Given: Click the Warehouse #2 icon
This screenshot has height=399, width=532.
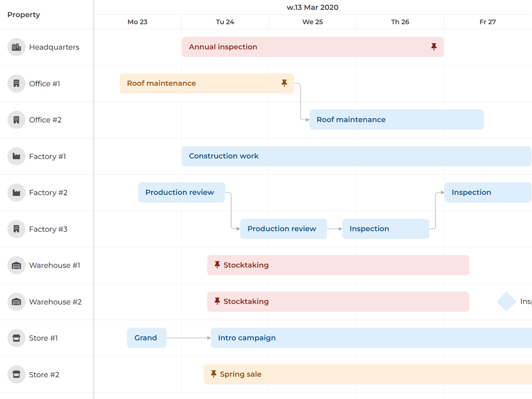Looking at the screenshot, I should click(x=16, y=301).
